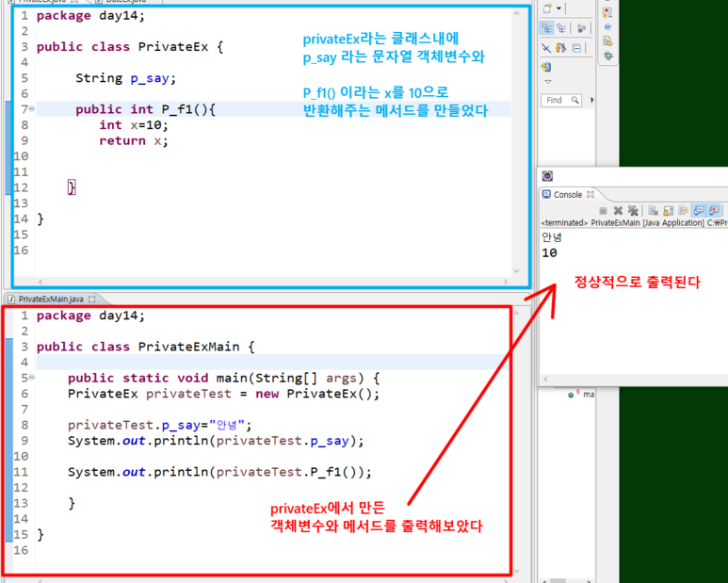
Task: Click 'System.out.println(privateTest.P_f1());' line
Action: (219, 472)
